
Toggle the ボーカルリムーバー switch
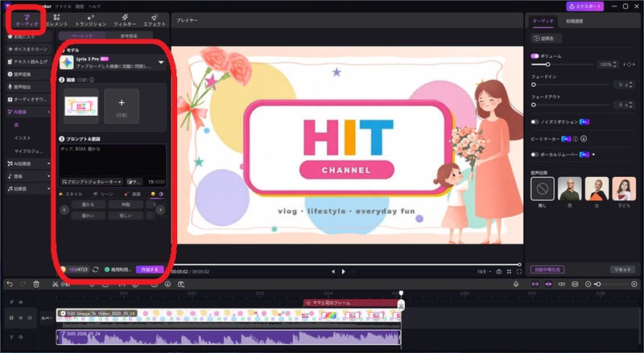coord(535,154)
